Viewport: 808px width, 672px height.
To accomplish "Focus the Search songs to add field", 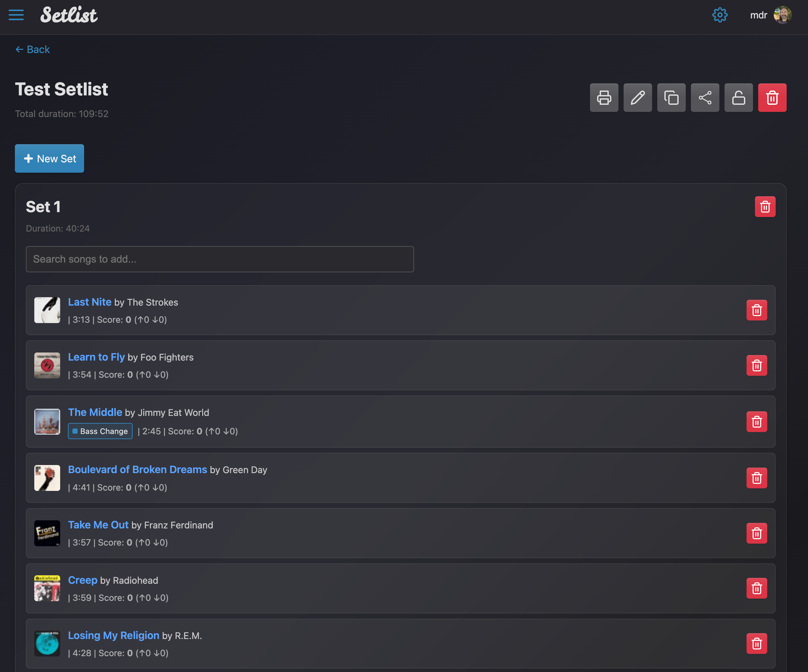I will click(x=220, y=259).
